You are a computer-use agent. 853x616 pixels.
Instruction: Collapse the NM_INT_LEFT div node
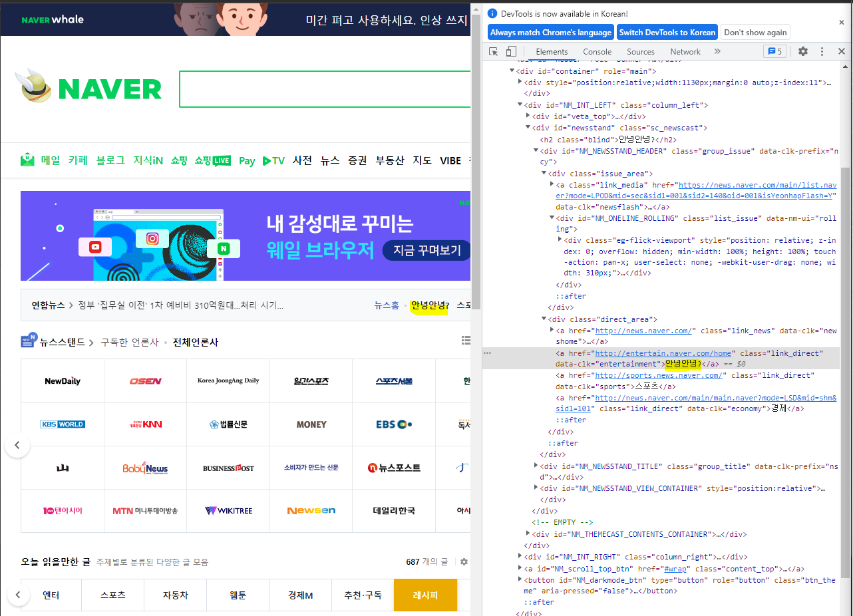pyautogui.click(x=520, y=105)
